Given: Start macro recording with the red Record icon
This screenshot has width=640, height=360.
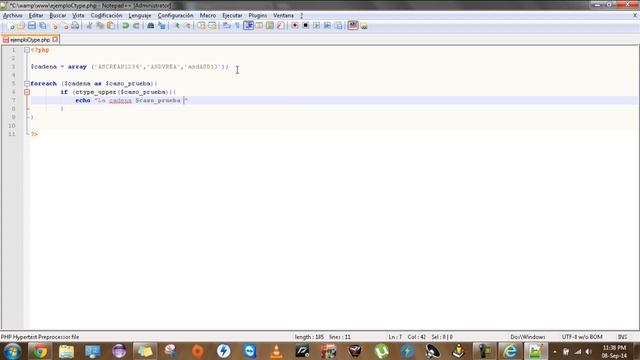Looking at the screenshot, I should [295, 26].
